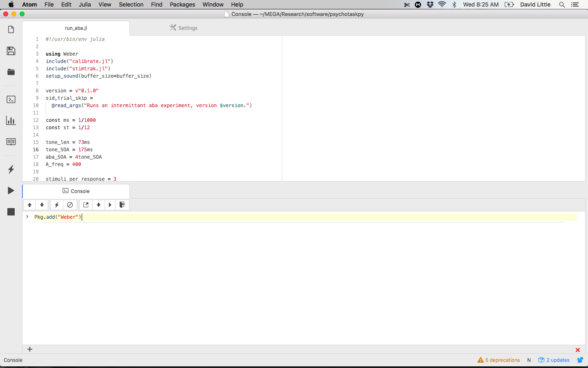Click the stop square icon in left sidebar

tap(11, 212)
